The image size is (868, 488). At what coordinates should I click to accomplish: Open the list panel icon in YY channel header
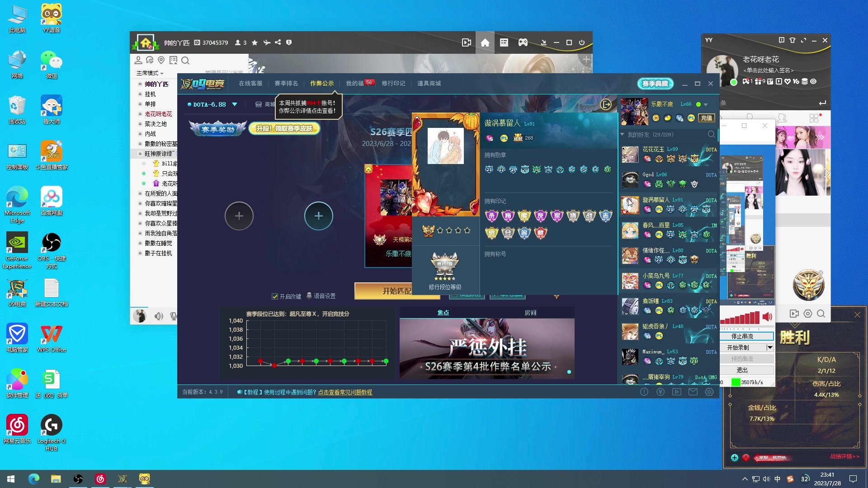click(504, 42)
